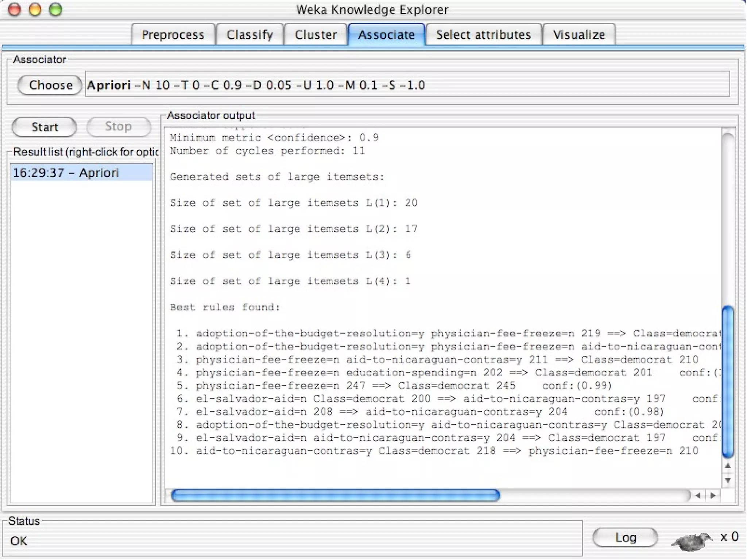747x560 pixels.
Task: Open the Log window
Action: click(625, 537)
